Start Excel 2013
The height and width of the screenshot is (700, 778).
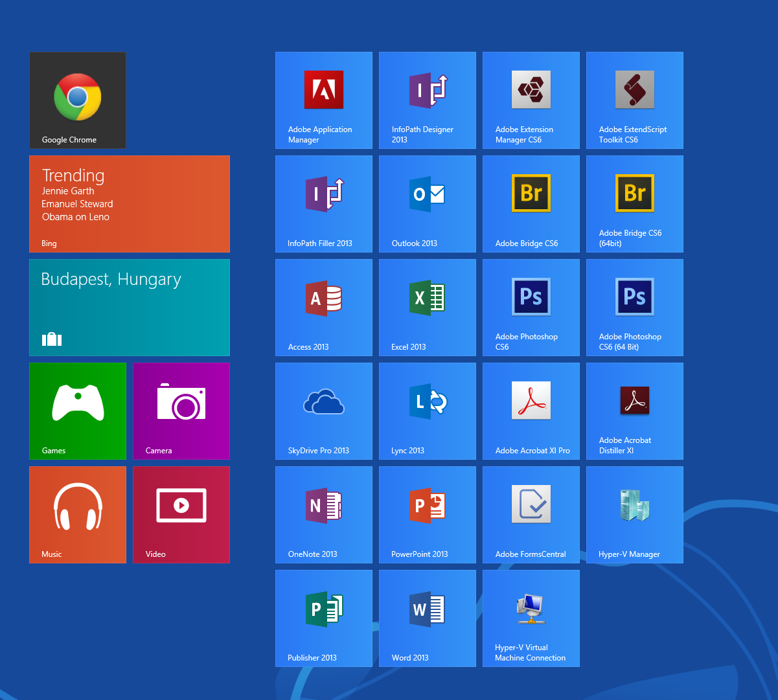pos(428,307)
